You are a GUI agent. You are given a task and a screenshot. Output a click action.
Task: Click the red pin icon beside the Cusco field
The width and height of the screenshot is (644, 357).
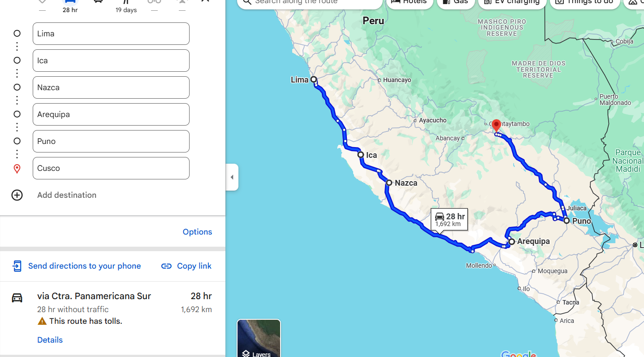[17, 169]
